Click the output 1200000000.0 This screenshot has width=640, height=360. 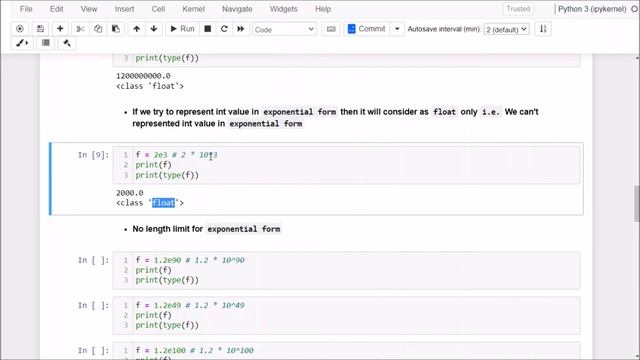(x=143, y=76)
